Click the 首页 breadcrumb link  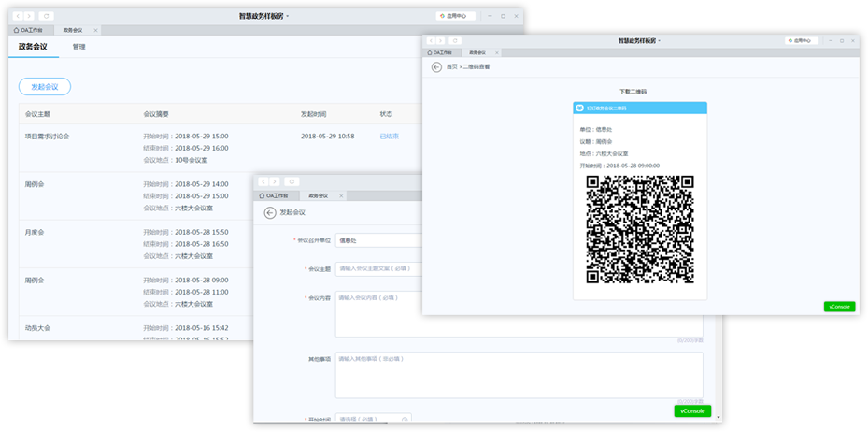tap(452, 67)
